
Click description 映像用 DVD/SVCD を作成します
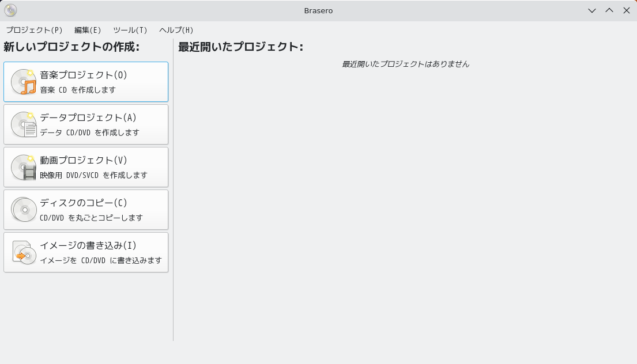pos(93,175)
